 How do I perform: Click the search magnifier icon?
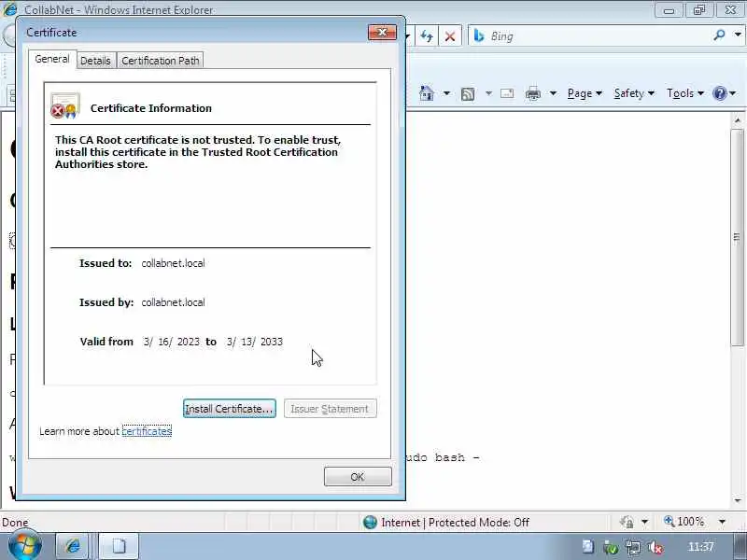pos(719,35)
